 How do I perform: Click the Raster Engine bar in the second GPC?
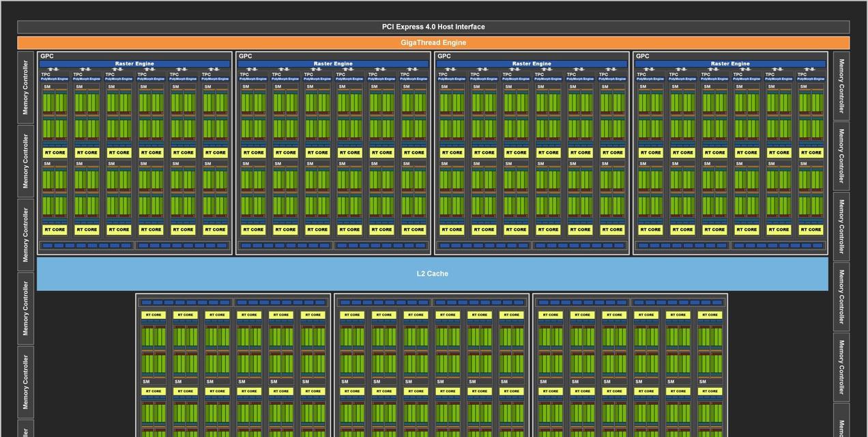pos(333,64)
